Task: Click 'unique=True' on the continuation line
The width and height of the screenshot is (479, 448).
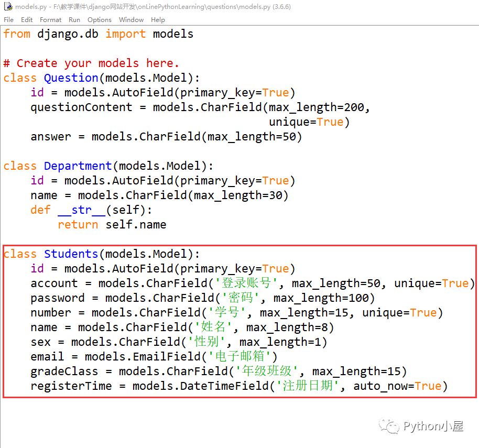Action: 306,122
